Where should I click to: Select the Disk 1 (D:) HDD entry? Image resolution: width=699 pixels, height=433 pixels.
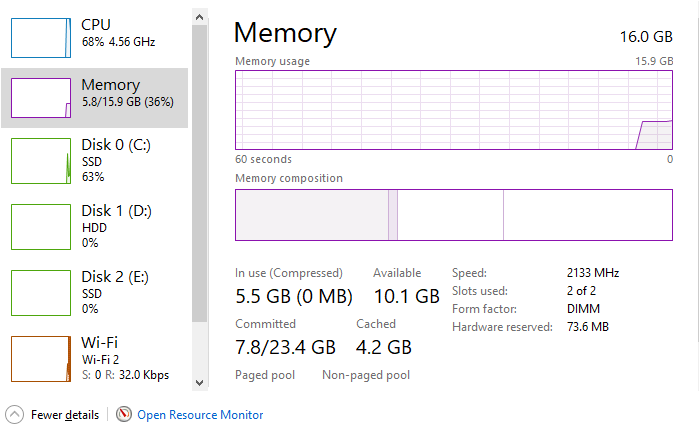[116, 226]
